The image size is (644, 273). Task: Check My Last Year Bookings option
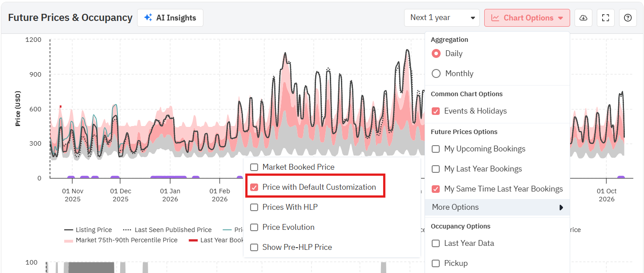pos(436,169)
